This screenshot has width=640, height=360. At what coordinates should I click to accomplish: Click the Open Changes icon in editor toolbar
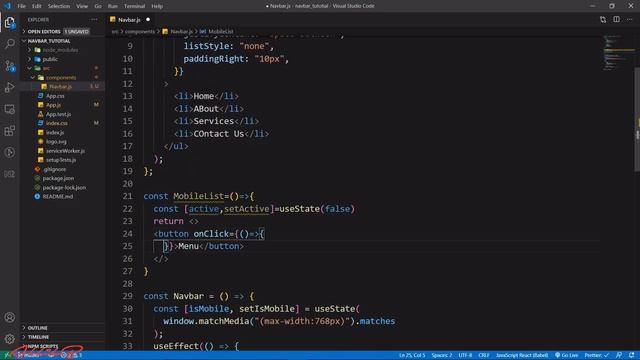(x=603, y=20)
